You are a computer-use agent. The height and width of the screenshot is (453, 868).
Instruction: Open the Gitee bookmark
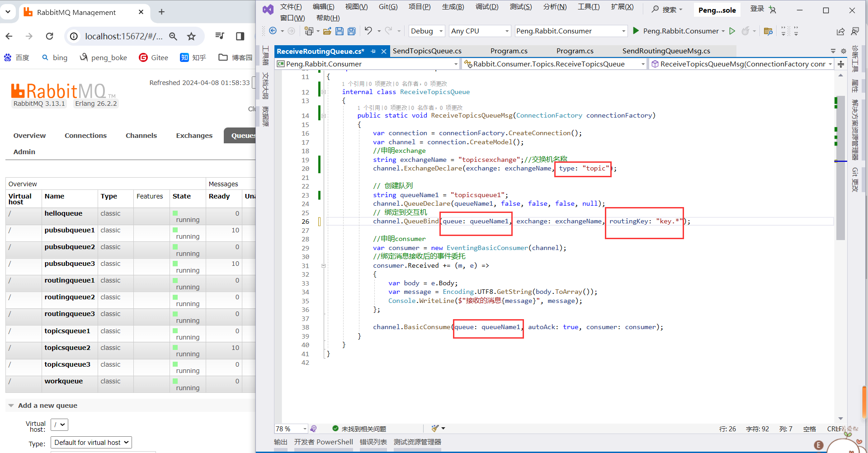click(154, 57)
